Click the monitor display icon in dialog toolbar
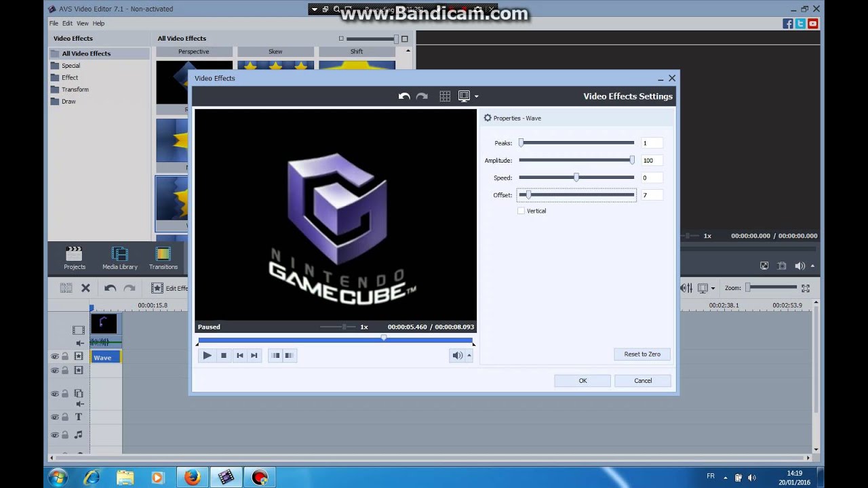868x488 pixels. [465, 96]
